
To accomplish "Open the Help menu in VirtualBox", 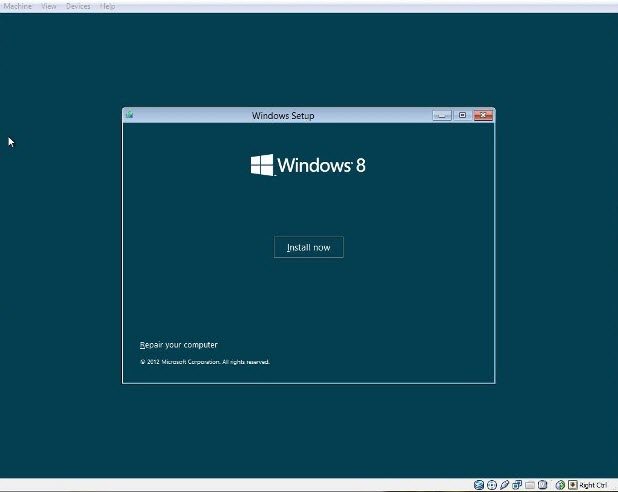I will tap(107, 6).
